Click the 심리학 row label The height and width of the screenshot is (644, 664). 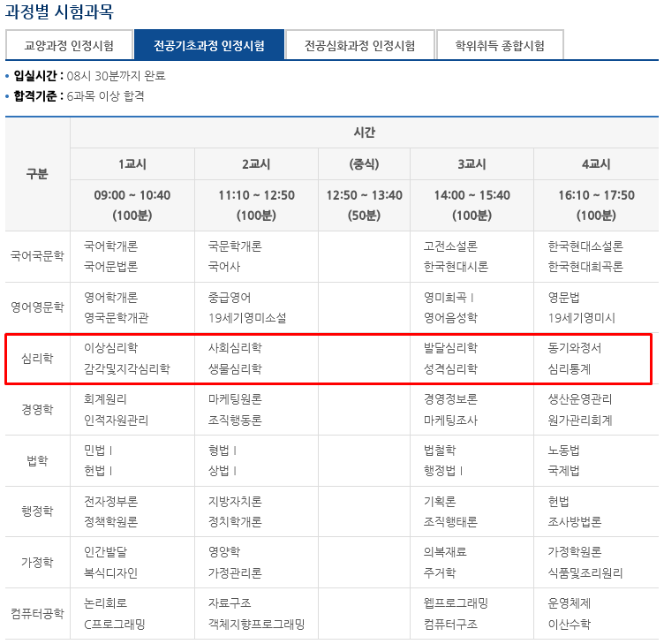tap(37, 359)
